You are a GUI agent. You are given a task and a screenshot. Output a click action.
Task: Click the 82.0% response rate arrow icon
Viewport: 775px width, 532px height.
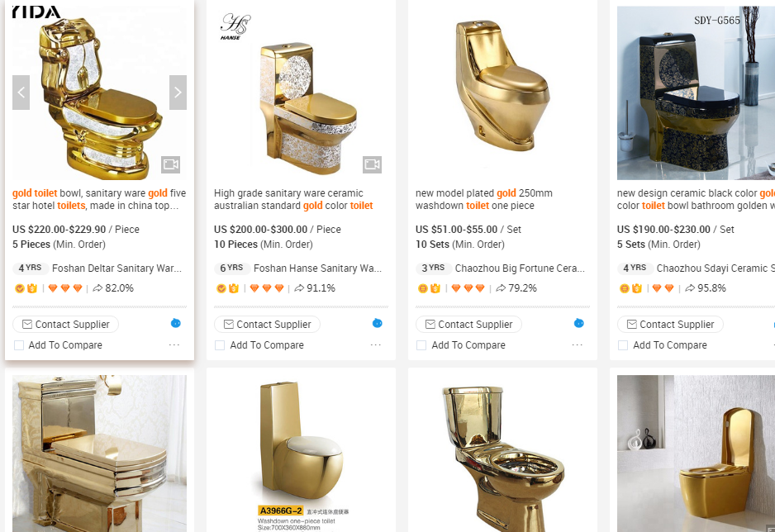tap(97, 288)
